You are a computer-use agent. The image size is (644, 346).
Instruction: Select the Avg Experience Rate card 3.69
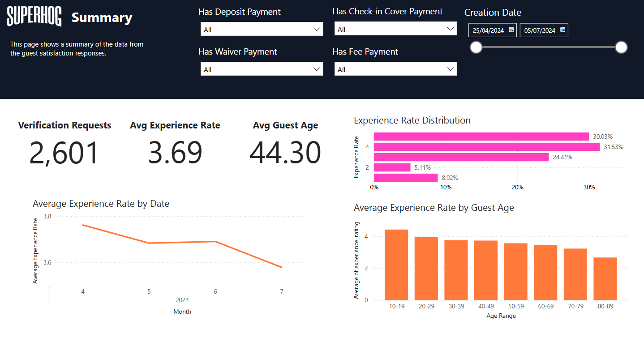(175, 153)
